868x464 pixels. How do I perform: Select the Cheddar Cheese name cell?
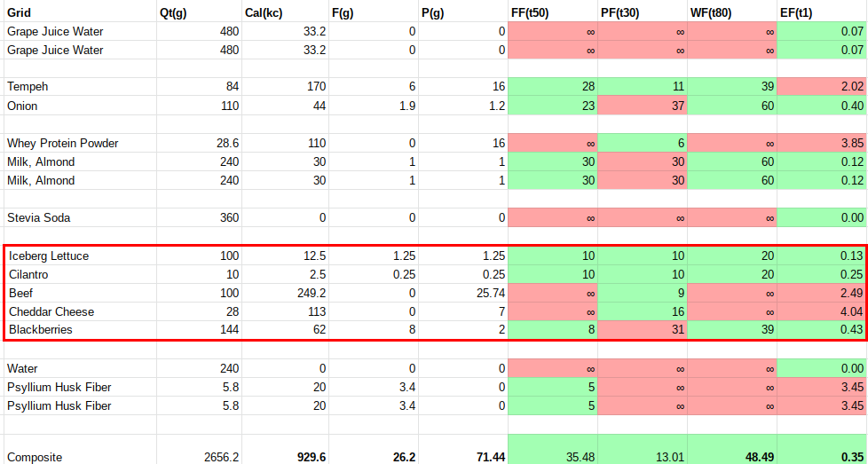coord(51,311)
